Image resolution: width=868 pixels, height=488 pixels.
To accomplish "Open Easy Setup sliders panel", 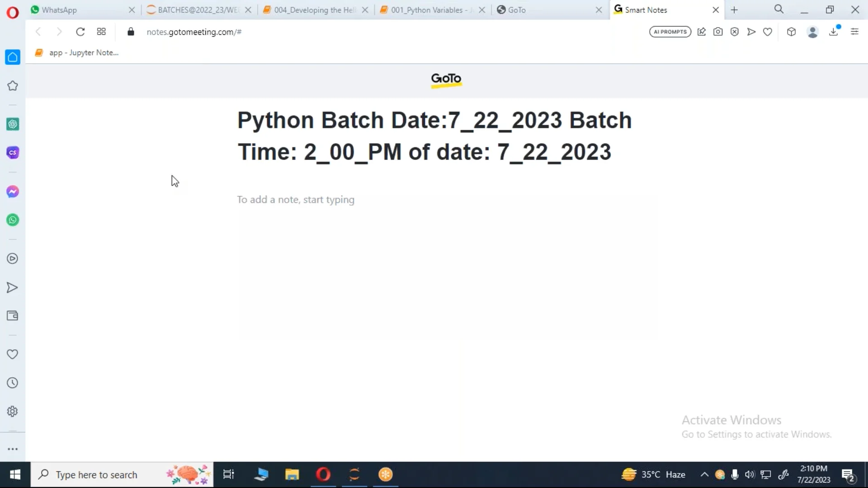I will 854,32.
